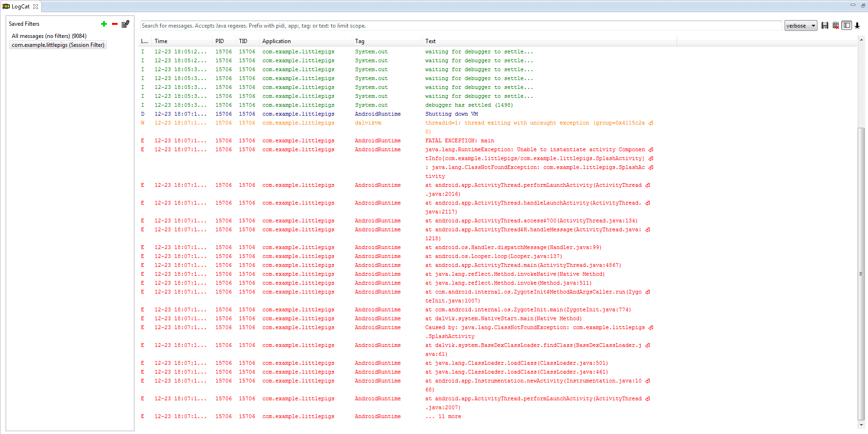Toggle display of saved filters panel
868x434 pixels.
846,26
